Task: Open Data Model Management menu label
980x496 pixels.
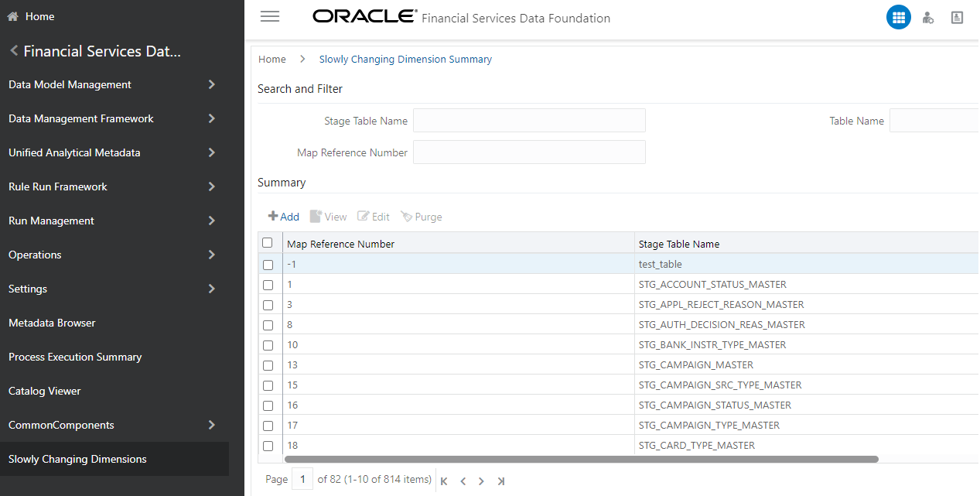Action: (70, 84)
